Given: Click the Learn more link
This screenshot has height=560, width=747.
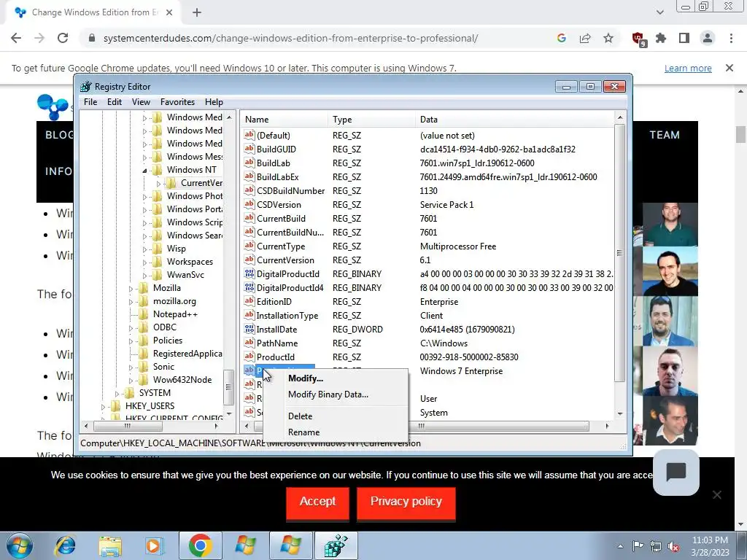Looking at the screenshot, I should pos(688,68).
